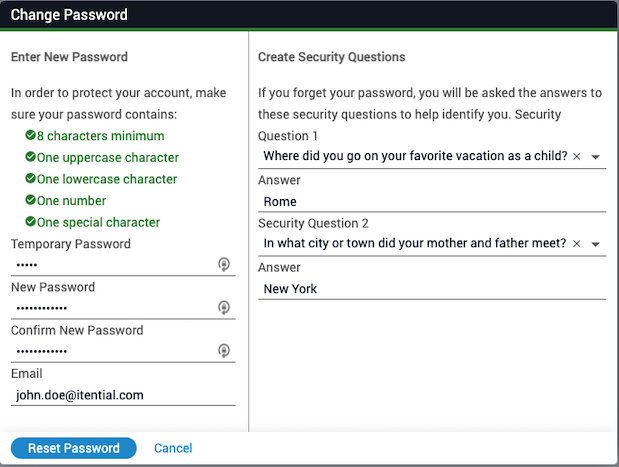The image size is (619, 467).
Task: Show the Temporary Password characters
Action: [224, 265]
